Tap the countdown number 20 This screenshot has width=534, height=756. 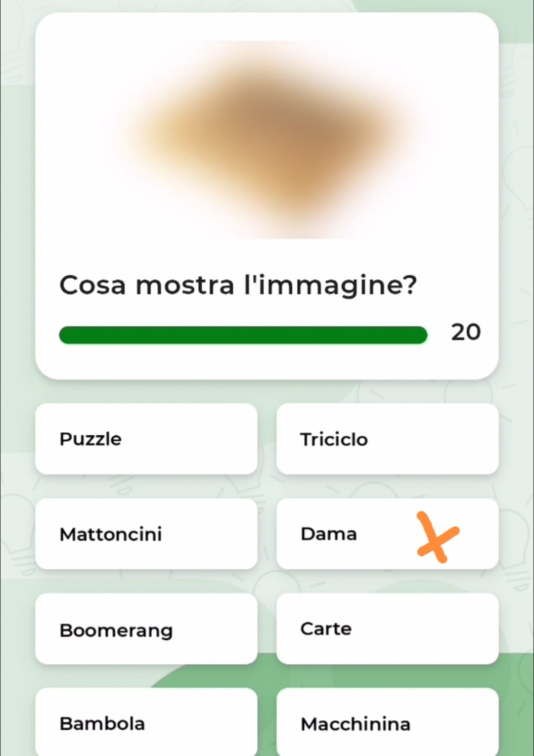tap(466, 332)
